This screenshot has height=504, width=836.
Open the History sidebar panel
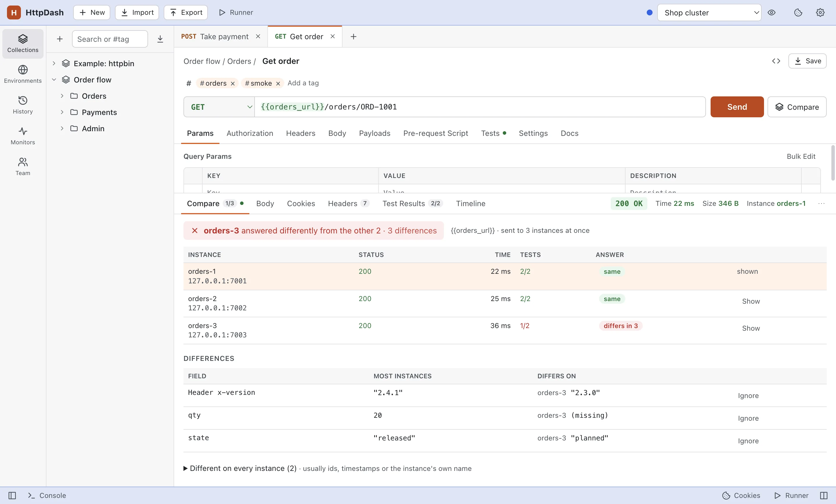(x=23, y=105)
